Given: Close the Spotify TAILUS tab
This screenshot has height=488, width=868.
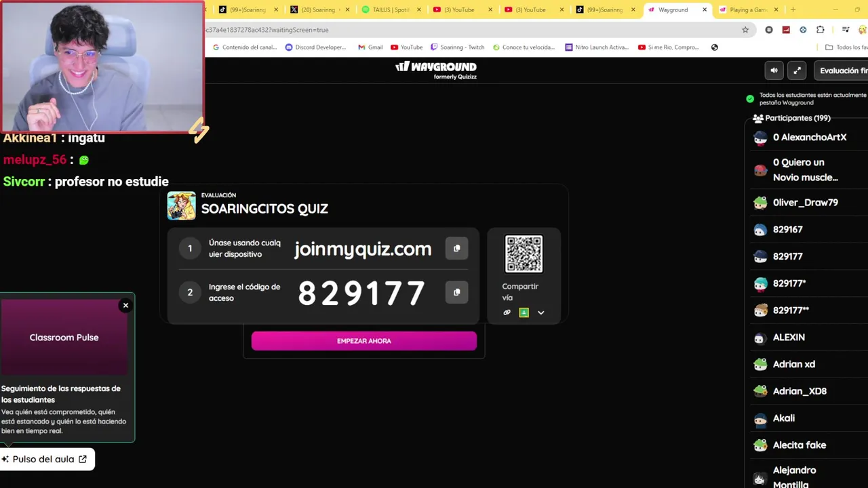Looking at the screenshot, I should 419,9.
